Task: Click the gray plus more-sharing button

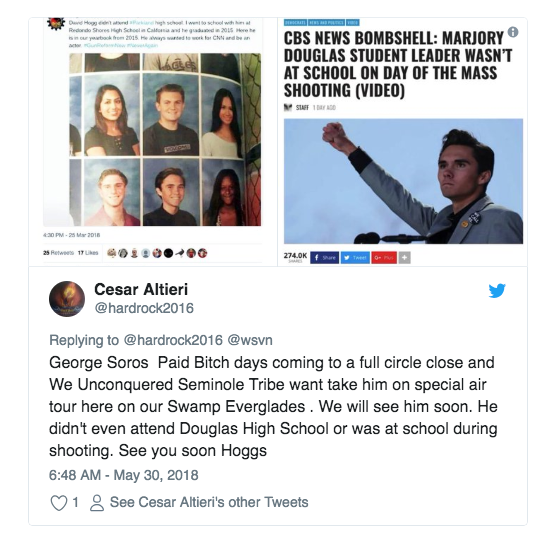Action: coord(405,257)
